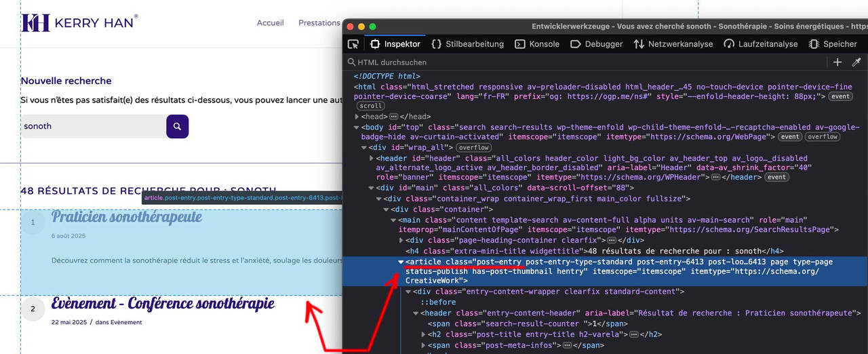Click the page search field containing sonoth
Screen dimensions: 868x354
(94, 126)
